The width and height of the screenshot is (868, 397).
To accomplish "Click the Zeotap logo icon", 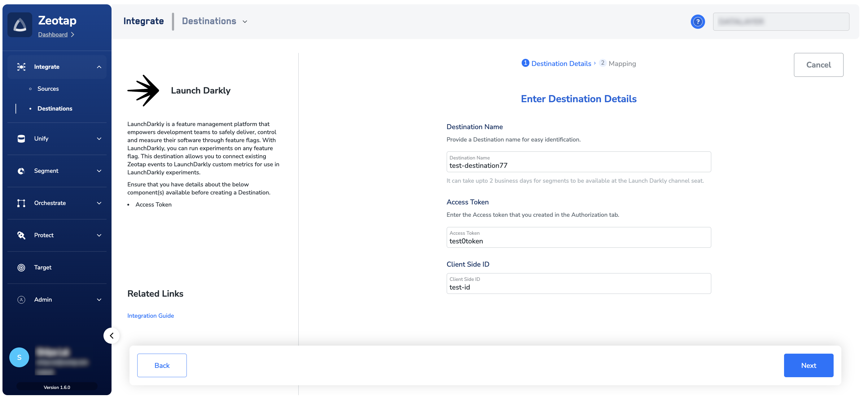I will tap(20, 25).
